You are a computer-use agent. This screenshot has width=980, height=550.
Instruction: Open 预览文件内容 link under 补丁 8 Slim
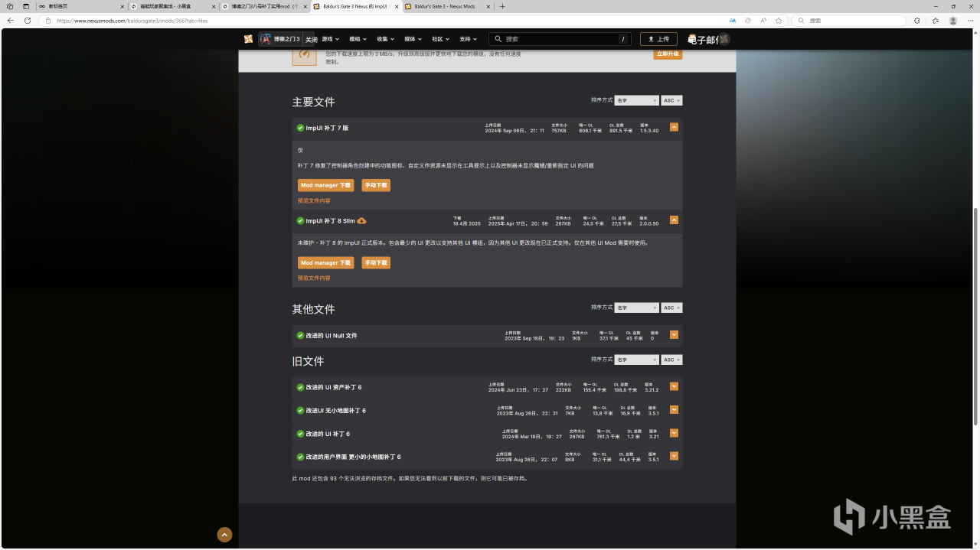[x=314, y=278]
